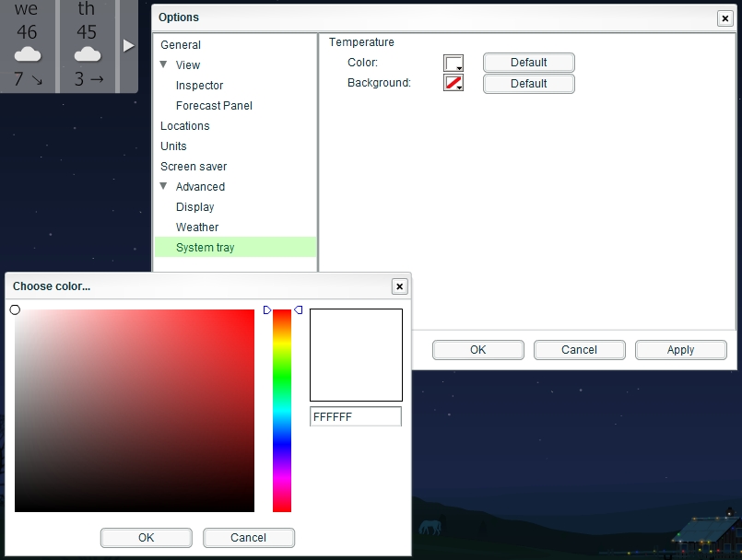Open the Temperature Color swatch

(453, 63)
